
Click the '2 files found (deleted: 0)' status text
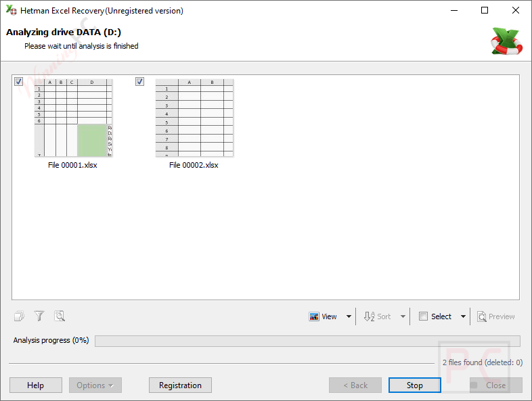(x=483, y=362)
